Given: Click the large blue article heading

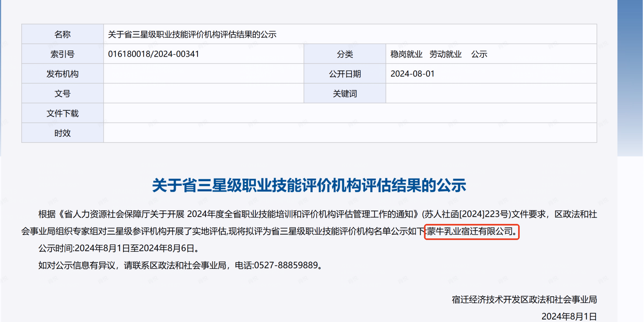Looking at the screenshot, I should [309, 185].
